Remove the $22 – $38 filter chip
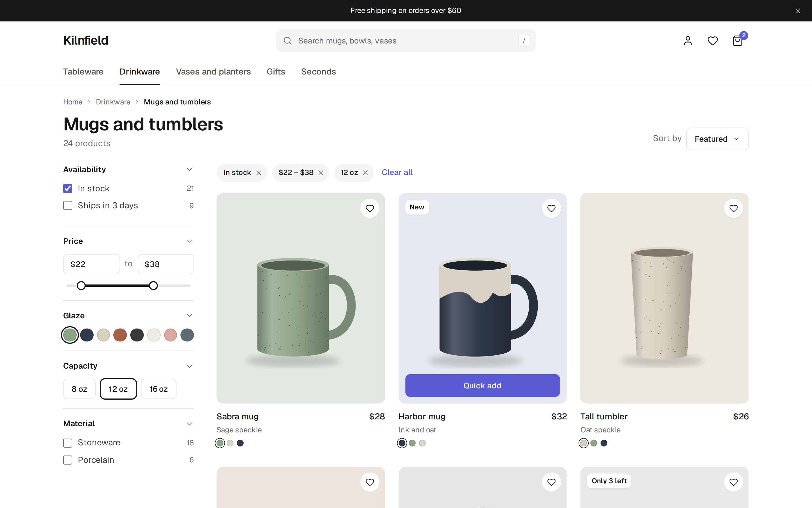Image resolution: width=812 pixels, height=508 pixels. [x=321, y=173]
